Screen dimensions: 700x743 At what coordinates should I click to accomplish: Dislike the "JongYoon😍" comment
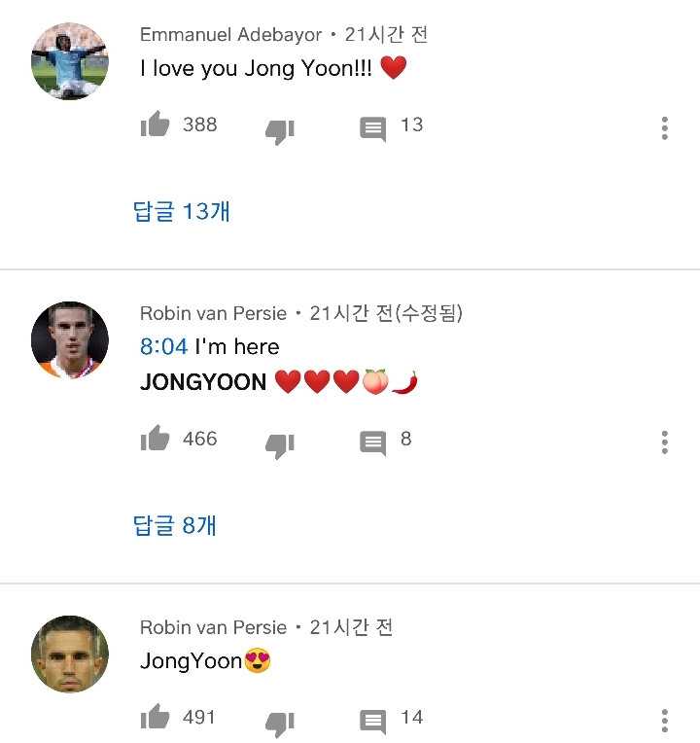pos(280,723)
